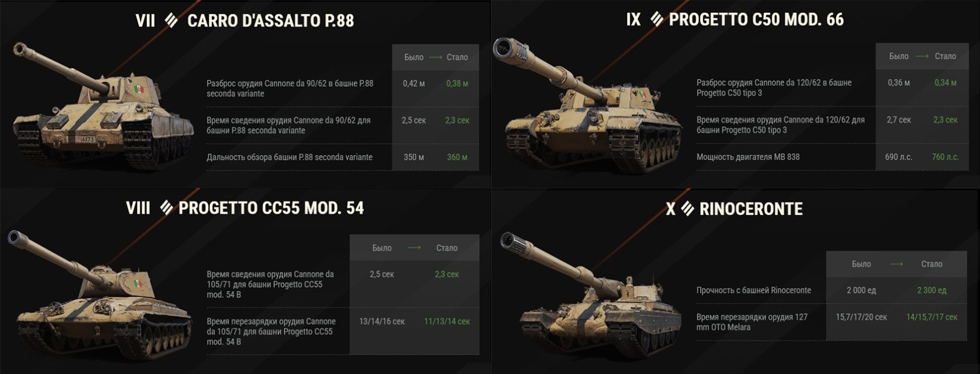Click the PROGETTO C50 MOD. 66 heading
This screenshot has height=374, width=980.
tap(756, 20)
